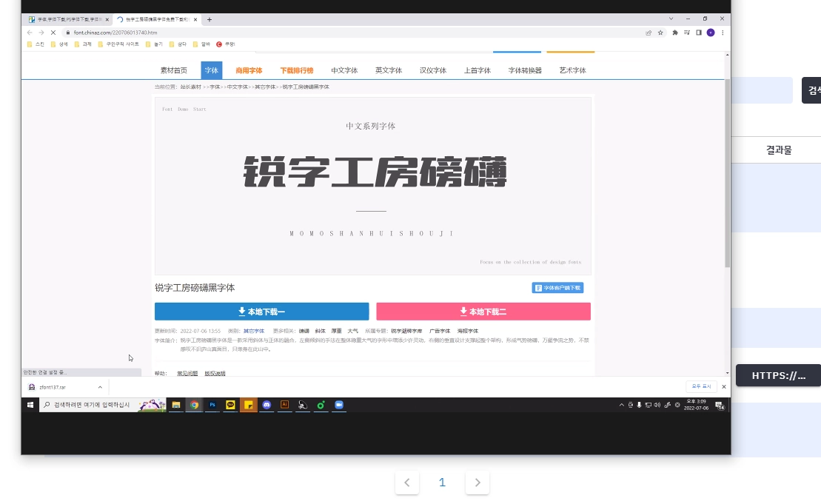Viewport: 821px width, 504px height.
Task: Click the Windows taskbar search box
Action: 103,405
